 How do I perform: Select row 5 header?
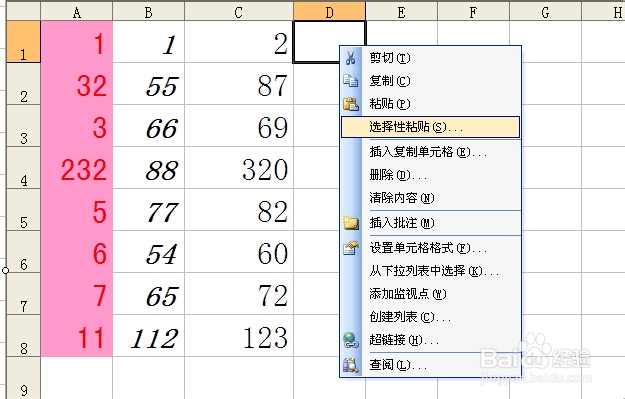(24, 210)
